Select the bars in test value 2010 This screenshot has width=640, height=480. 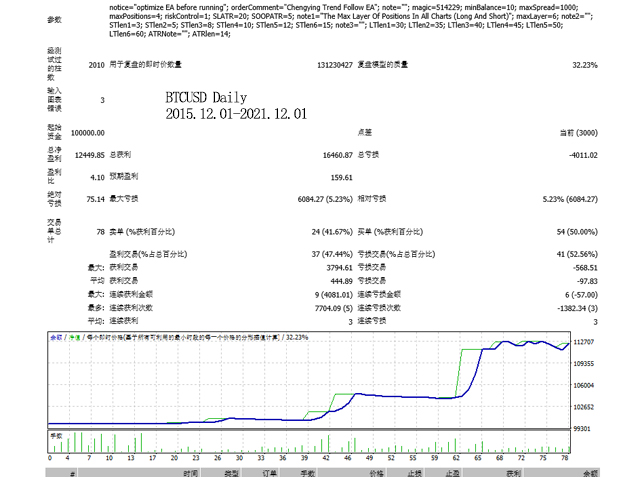point(96,65)
